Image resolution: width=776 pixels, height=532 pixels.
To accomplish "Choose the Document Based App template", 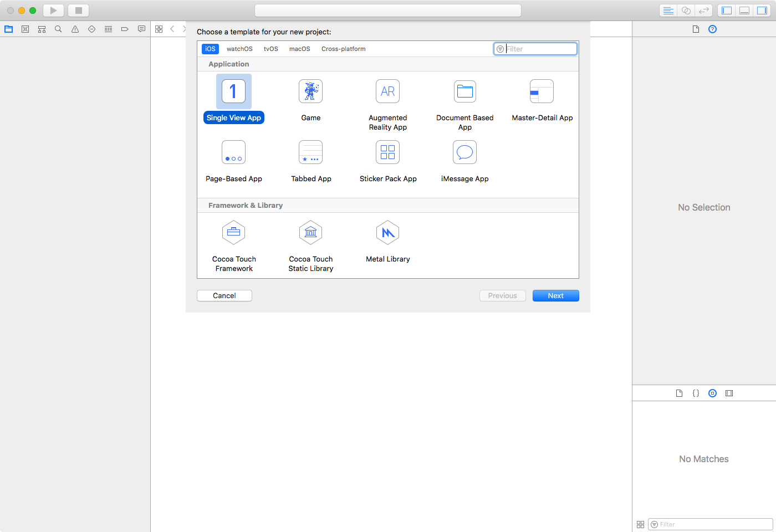I will pos(465,104).
